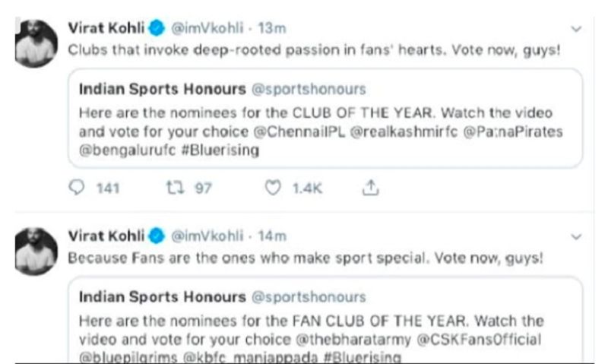Click the @sportshonours handle in first quoted tweet
The width and height of the screenshot is (608, 364).
(x=309, y=90)
